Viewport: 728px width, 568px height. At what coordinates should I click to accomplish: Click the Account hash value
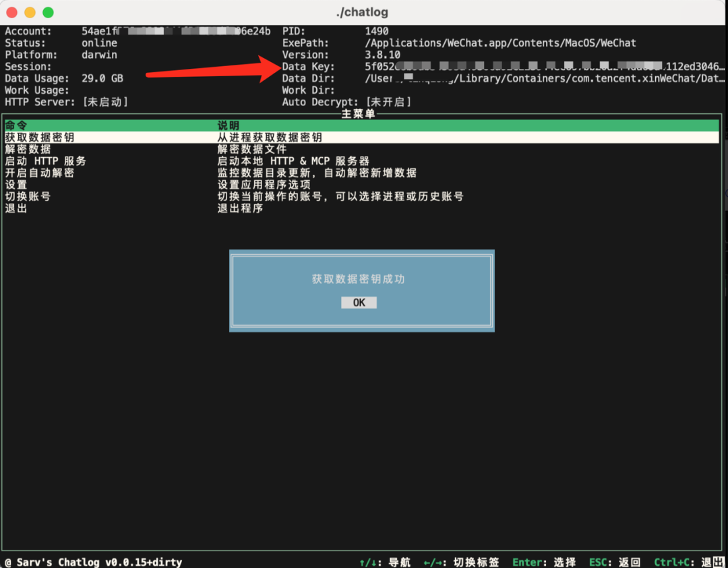click(x=176, y=31)
